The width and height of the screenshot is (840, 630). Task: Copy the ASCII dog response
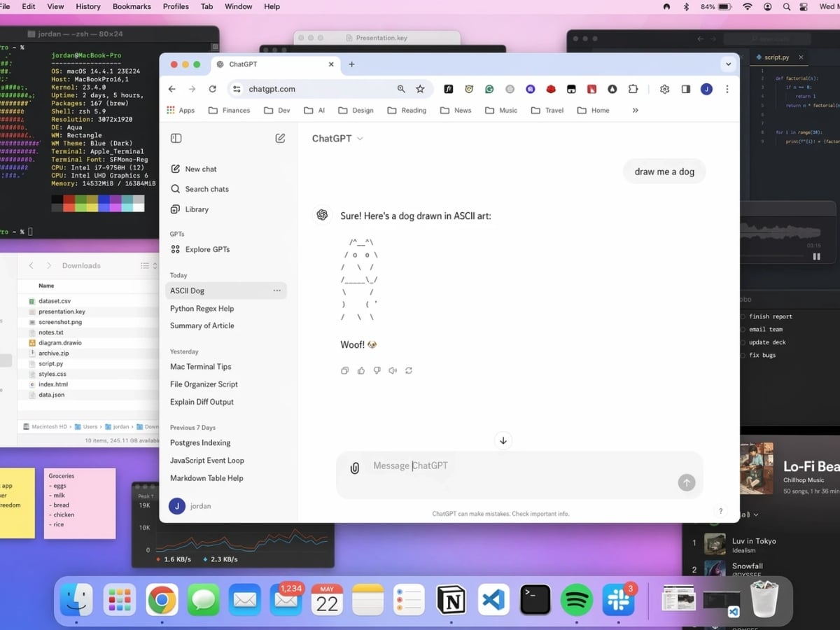pos(344,370)
